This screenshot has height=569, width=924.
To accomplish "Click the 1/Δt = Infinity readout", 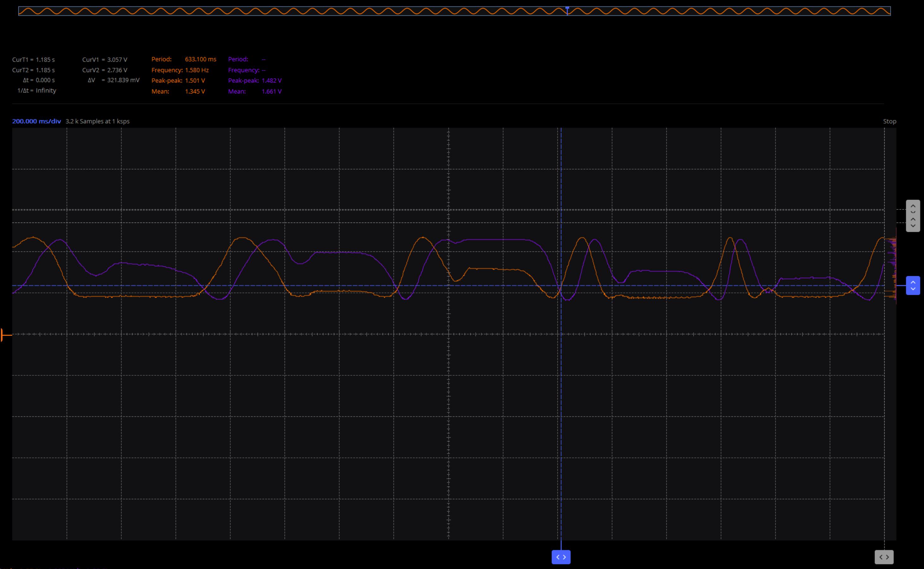I will point(37,90).
